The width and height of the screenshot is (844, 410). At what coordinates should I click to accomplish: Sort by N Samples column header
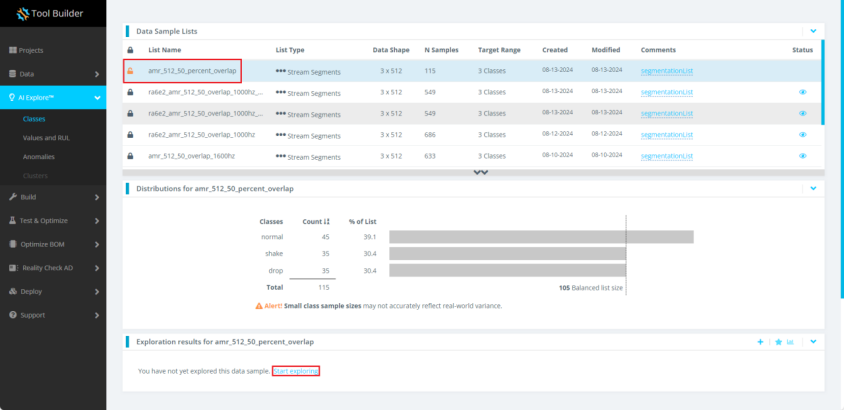[441, 50]
